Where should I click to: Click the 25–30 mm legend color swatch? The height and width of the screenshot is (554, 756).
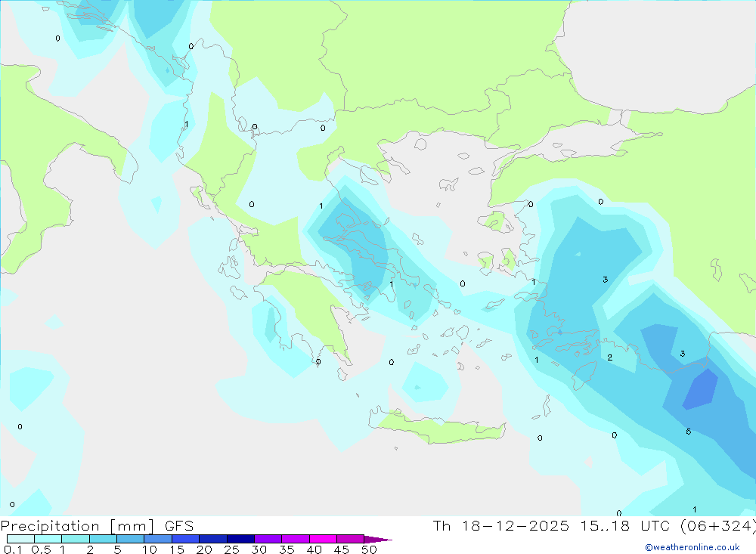[x=240, y=539]
